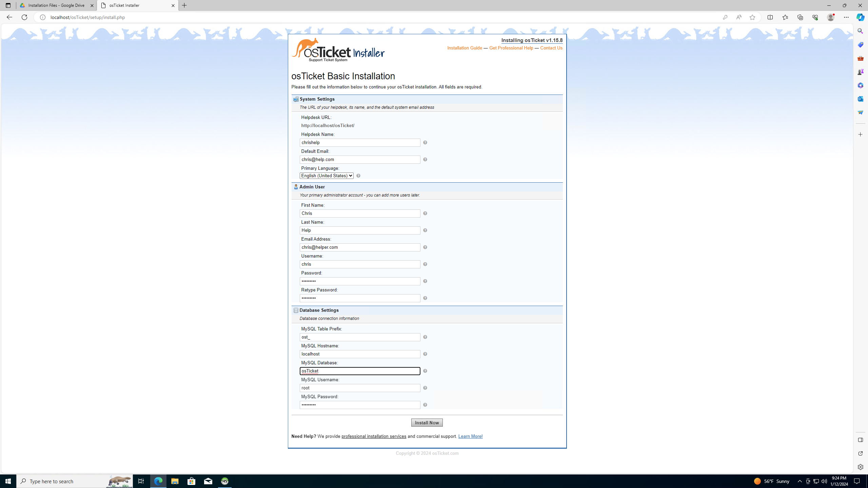868x488 pixels.
Task: Click the Copilot icon in top-right corner
Action: (x=860, y=17)
